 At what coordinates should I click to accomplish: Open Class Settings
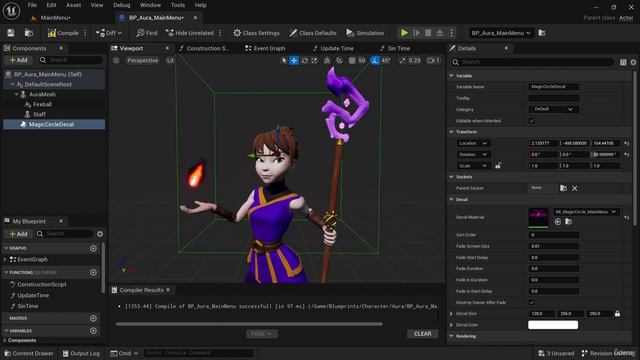(x=256, y=33)
